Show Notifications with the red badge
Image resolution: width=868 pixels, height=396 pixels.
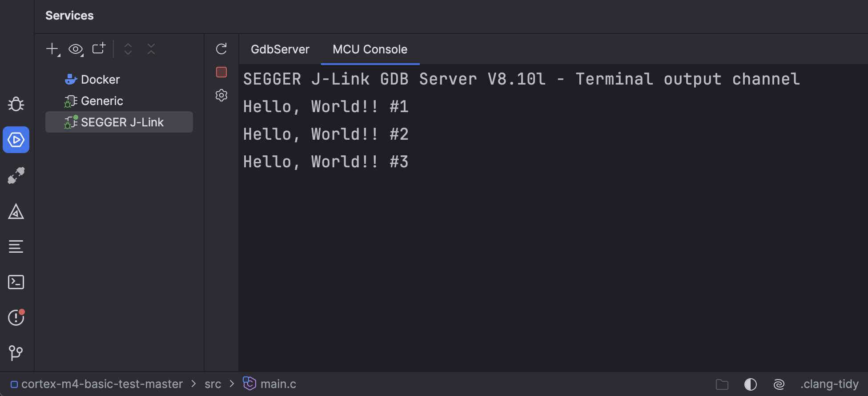coord(16,318)
